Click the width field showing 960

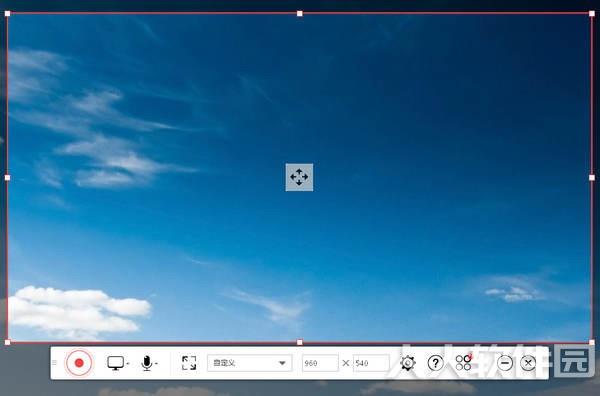pyautogui.click(x=320, y=363)
